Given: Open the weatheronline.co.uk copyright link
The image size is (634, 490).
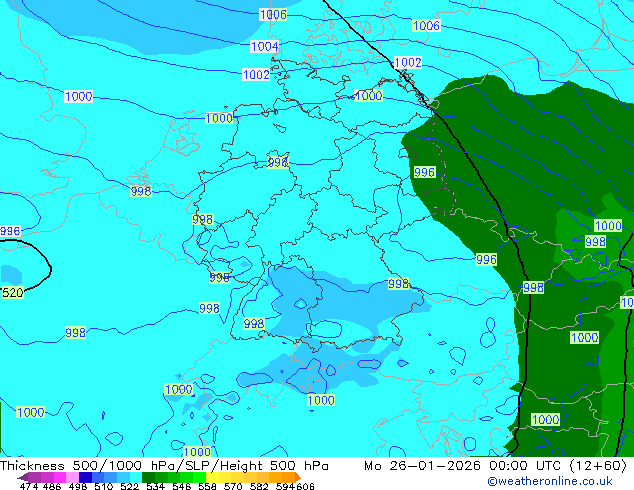Looking at the screenshot, I should coord(550,481).
